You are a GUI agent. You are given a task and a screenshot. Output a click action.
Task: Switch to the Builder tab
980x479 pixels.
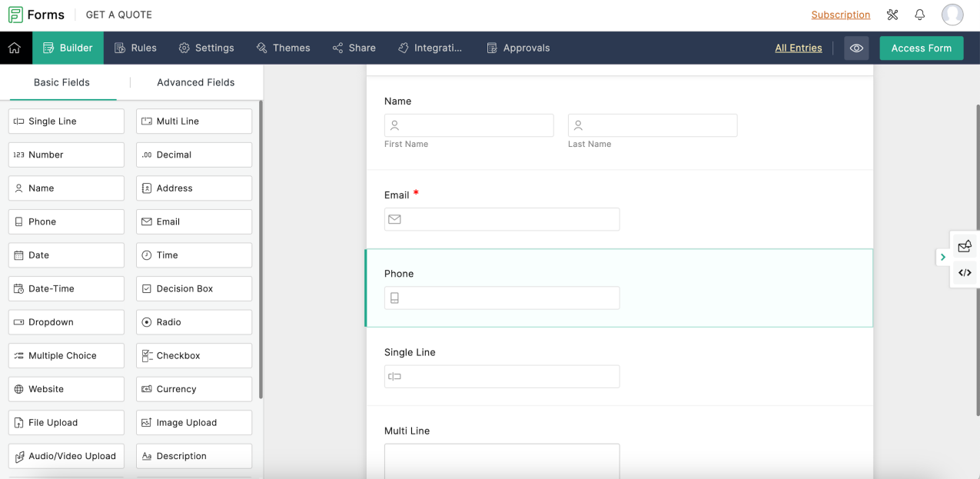(x=68, y=48)
